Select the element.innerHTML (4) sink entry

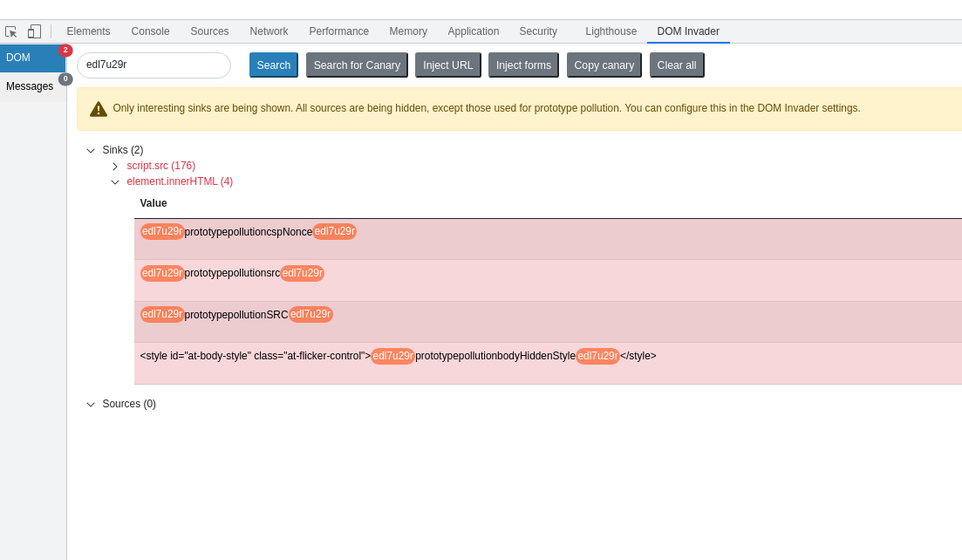180,181
